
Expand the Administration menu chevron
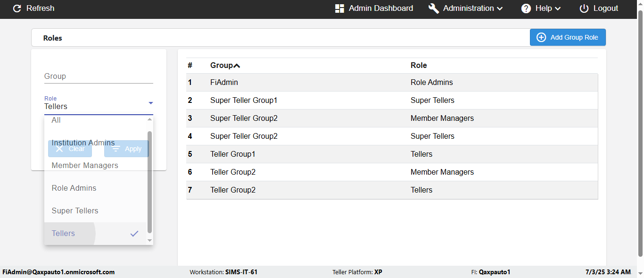pos(500,8)
